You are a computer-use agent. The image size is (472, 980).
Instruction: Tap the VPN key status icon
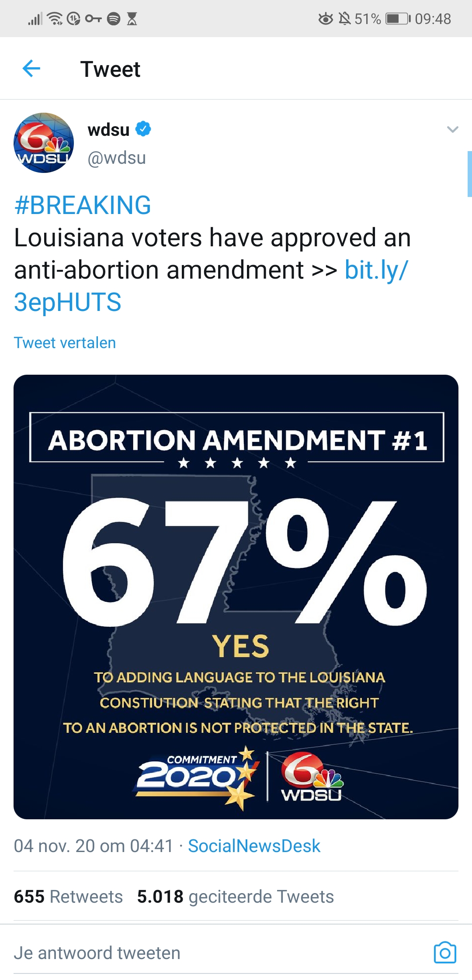[x=94, y=19]
